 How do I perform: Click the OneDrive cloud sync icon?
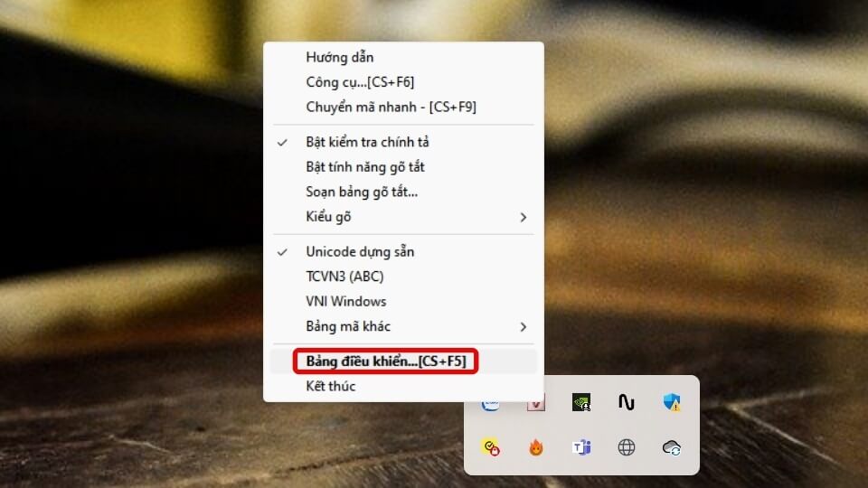[x=671, y=447]
